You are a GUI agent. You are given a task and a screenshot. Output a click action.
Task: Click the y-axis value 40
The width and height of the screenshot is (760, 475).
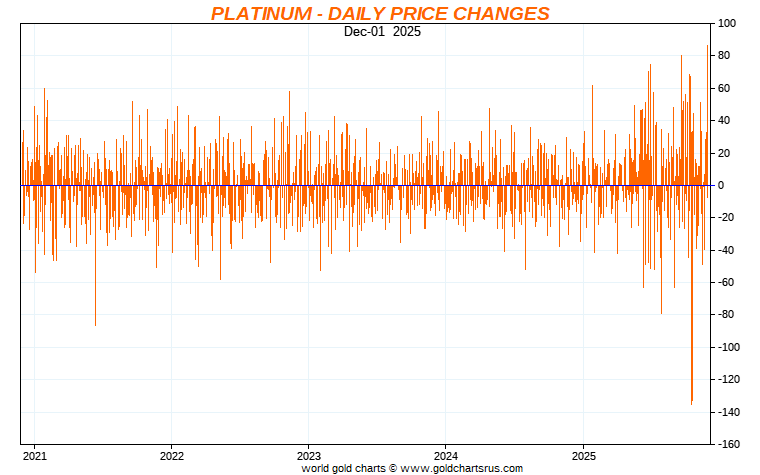[x=724, y=121]
